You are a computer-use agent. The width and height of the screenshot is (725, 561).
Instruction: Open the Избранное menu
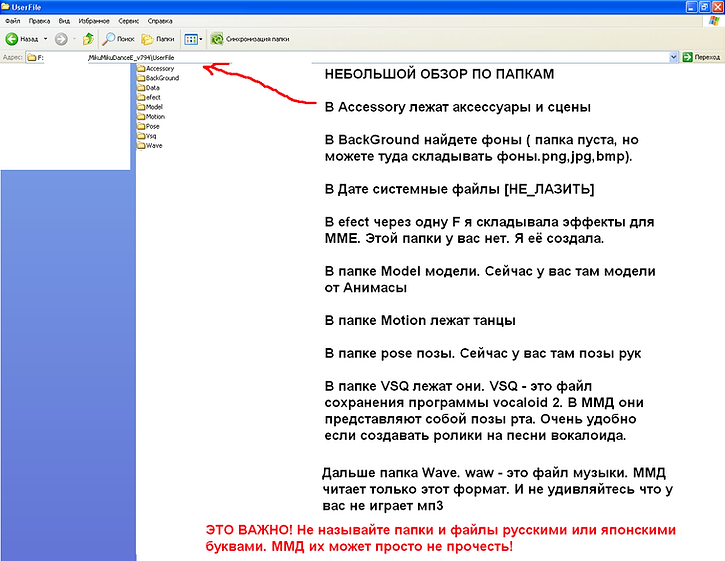point(94,21)
